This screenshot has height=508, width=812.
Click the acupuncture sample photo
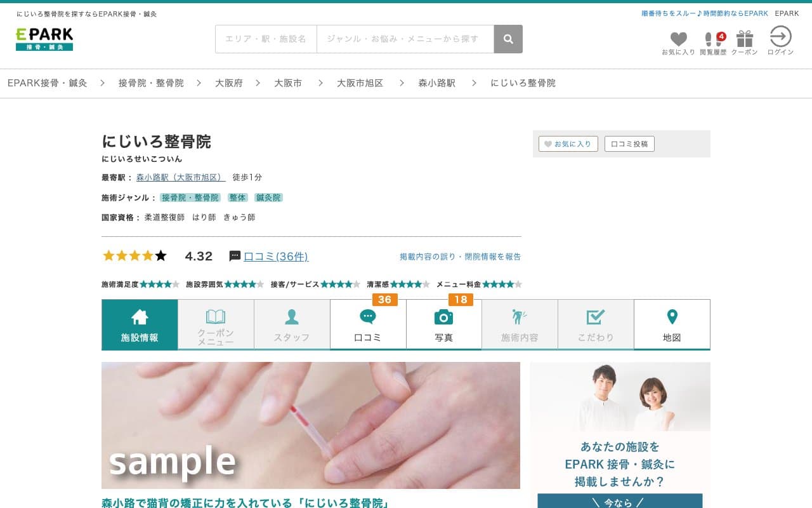pos(310,425)
